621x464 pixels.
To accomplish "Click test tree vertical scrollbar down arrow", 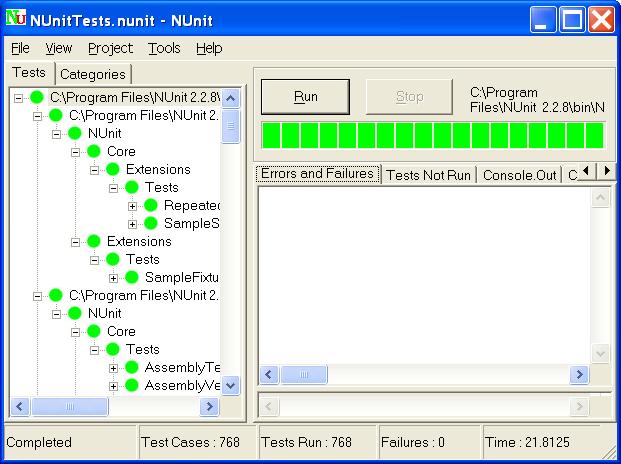I will point(230,385).
